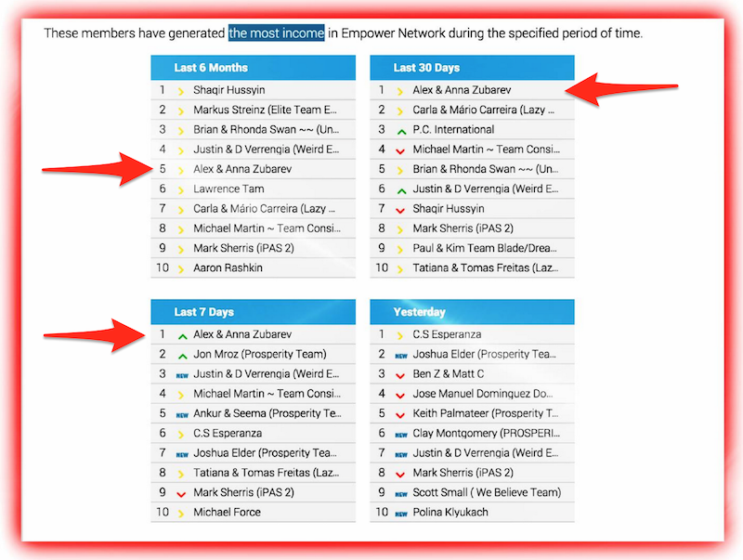Click the "Last 30 Days" table header

coord(472,68)
